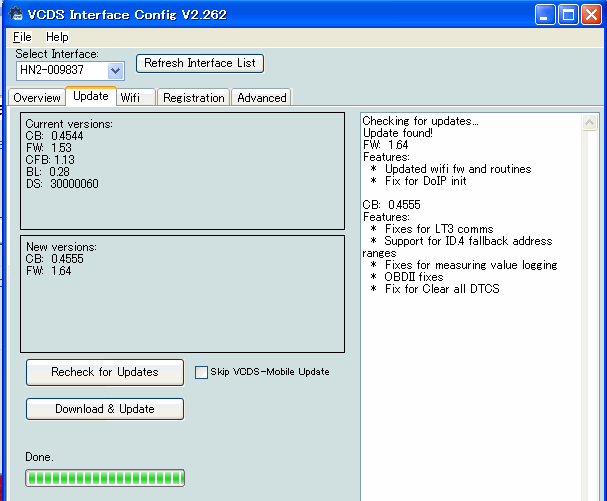Click Refresh Interface List button
Viewport: 607px width, 501px height.
coord(200,63)
